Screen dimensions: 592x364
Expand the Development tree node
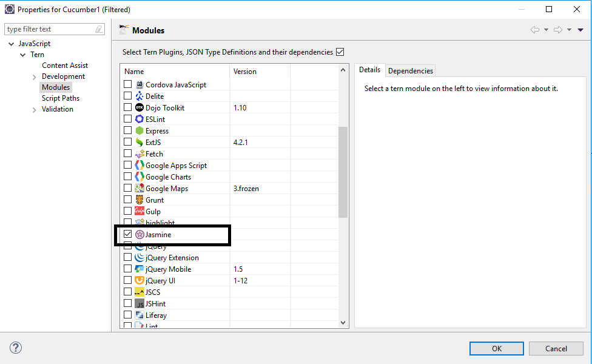pyautogui.click(x=35, y=76)
